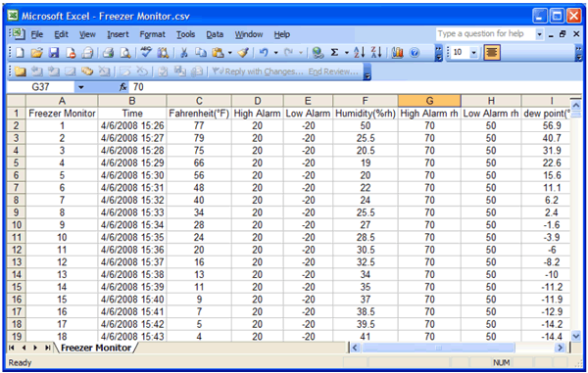Cut the selection with the scissors icon
This screenshot has width=588, height=373.
coord(184,53)
